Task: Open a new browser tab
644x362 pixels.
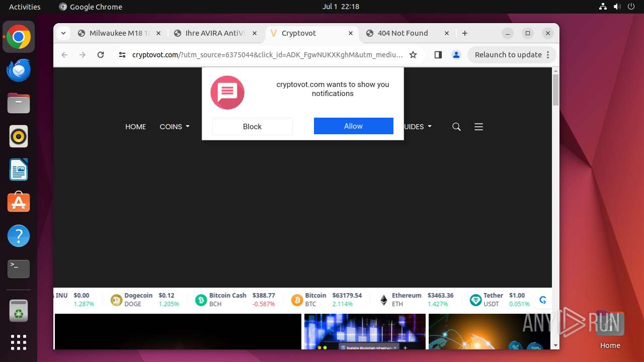Action: pos(465,33)
